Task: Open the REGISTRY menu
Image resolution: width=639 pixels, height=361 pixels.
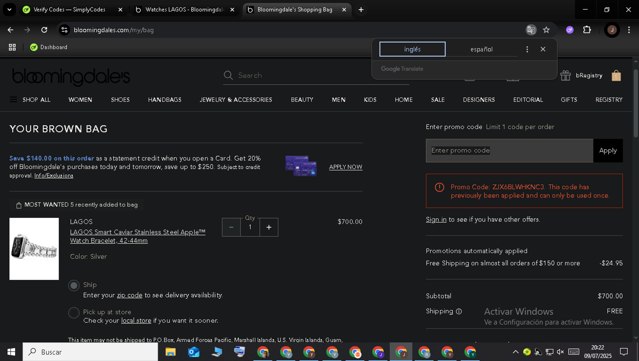Action: pos(609,99)
